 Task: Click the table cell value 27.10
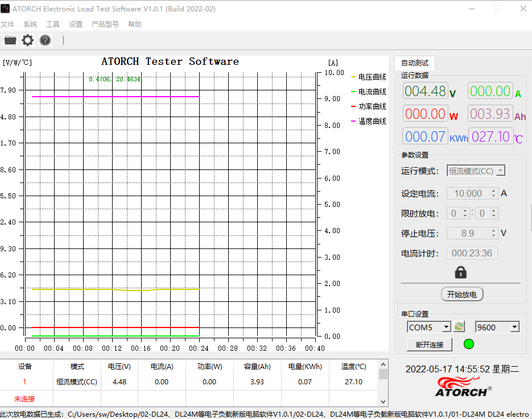tap(353, 381)
